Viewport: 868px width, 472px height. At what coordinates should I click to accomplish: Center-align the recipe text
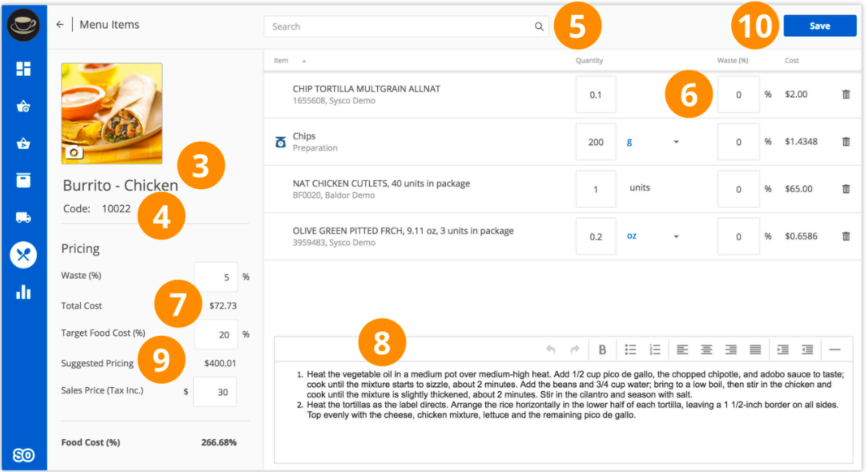[706, 349]
